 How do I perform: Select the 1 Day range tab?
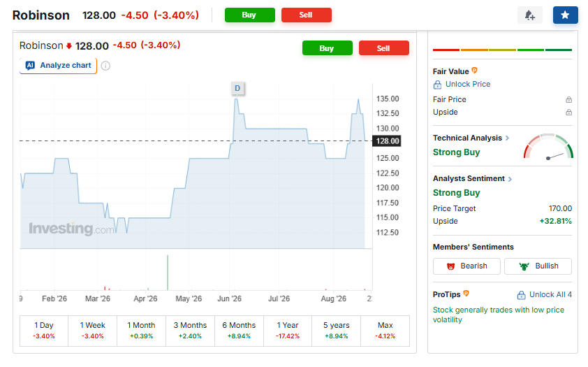point(44,331)
